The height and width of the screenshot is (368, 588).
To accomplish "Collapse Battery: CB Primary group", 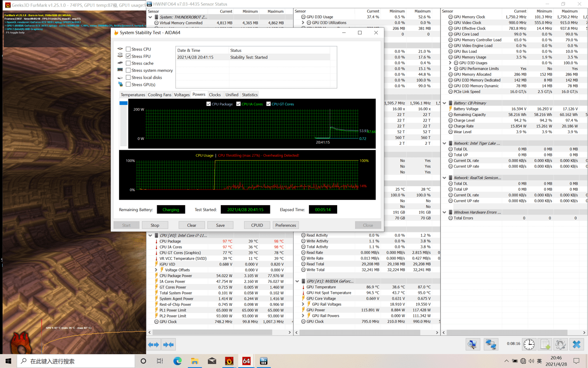I will point(444,103).
